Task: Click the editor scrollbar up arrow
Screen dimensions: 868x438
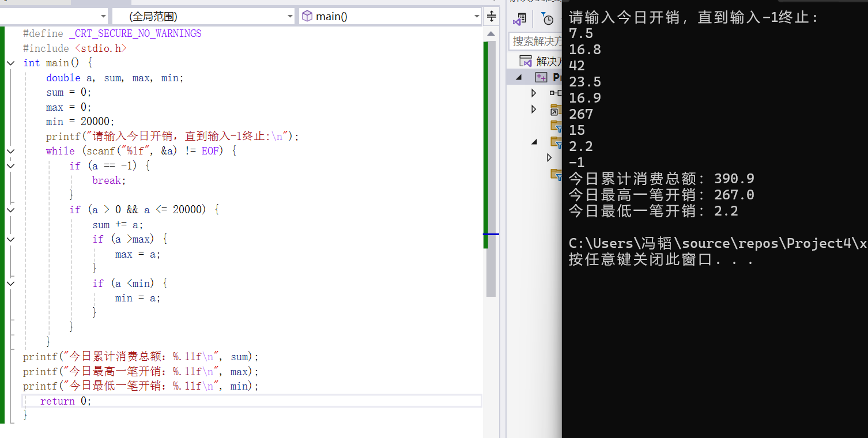Action: 491,35
